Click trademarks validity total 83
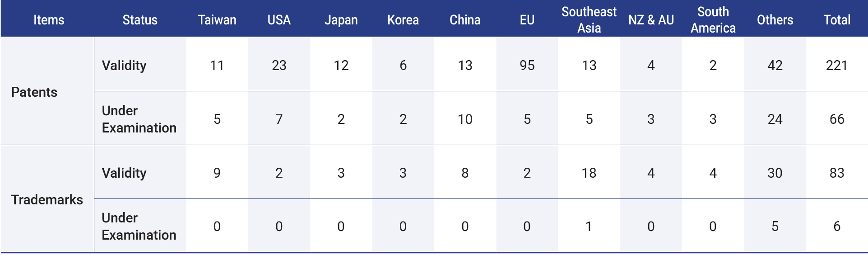Image resolution: width=868 pixels, height=255 pixels. click(x=836, y=173)
